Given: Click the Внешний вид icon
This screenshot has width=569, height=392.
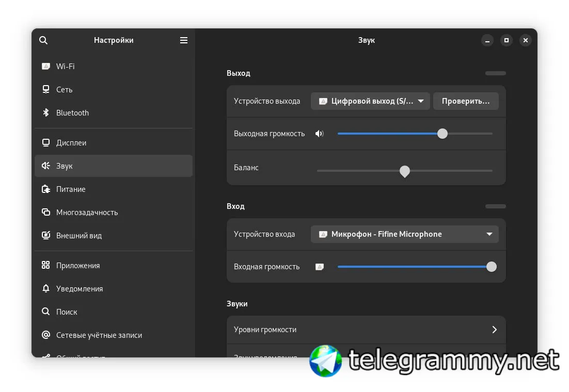Looking at the screenshot, I should point(46,235).
